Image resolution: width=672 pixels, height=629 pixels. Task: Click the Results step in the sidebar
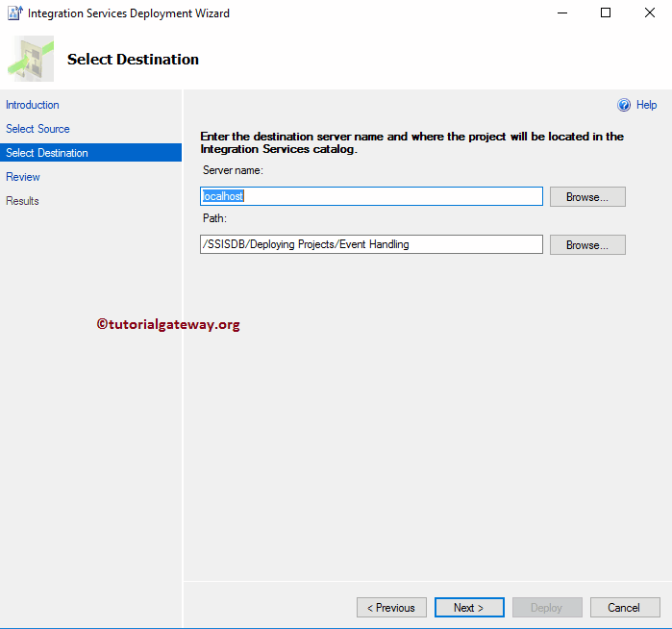(22, 201)
